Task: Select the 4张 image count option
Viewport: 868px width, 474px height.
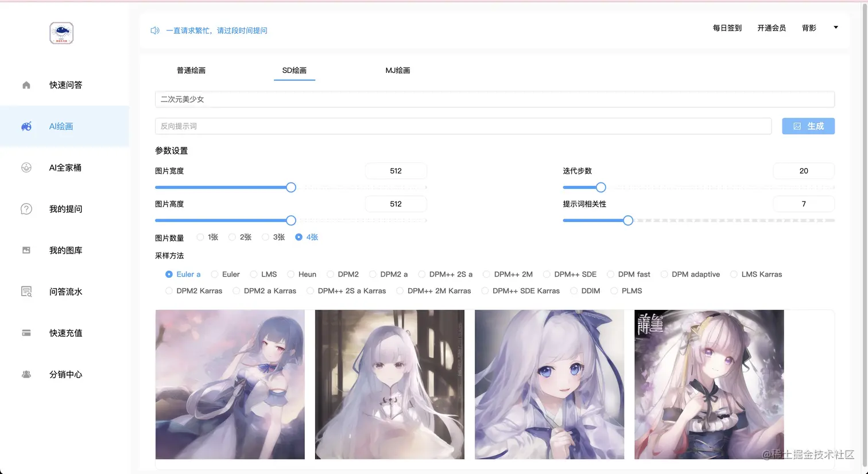Action: point(299,236)
